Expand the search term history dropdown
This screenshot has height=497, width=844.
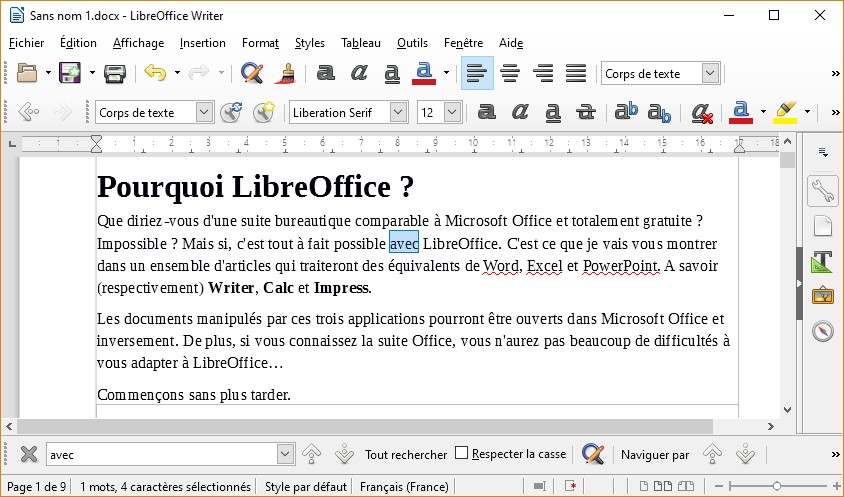coord(286,454)
